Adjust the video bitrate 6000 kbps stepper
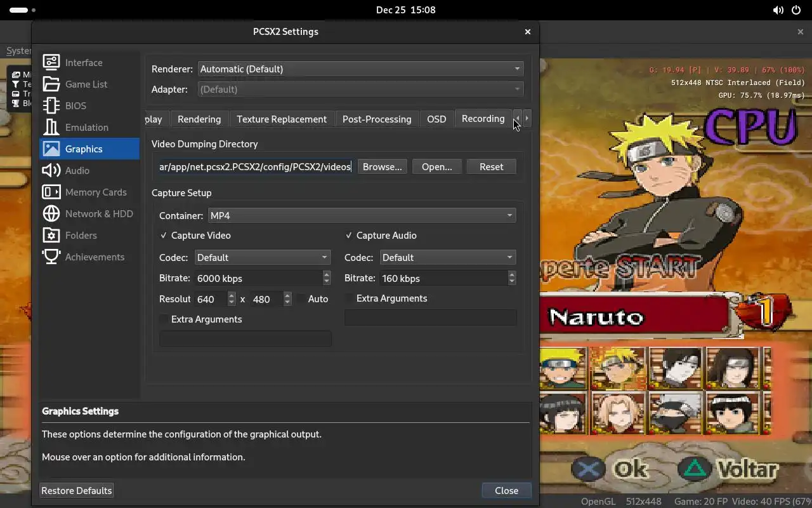The width and height of the screenshot is (812, 508). tap(327, 278)
